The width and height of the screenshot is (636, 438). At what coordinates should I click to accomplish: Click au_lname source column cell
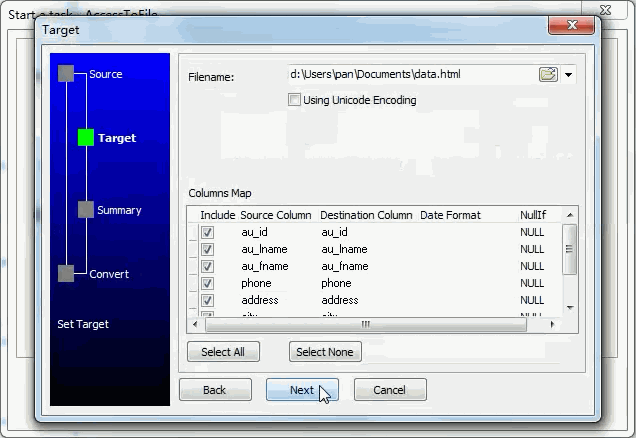[x=264, y=249]
